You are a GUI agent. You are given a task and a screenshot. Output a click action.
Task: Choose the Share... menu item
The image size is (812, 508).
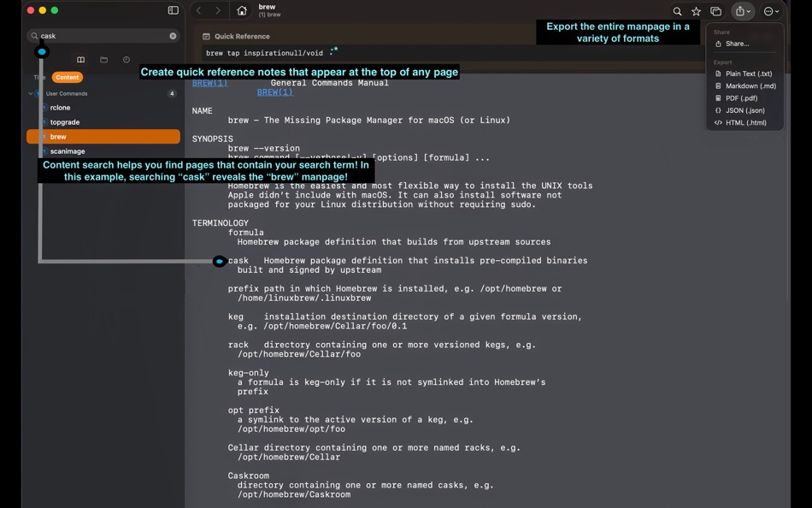(737, 44)
